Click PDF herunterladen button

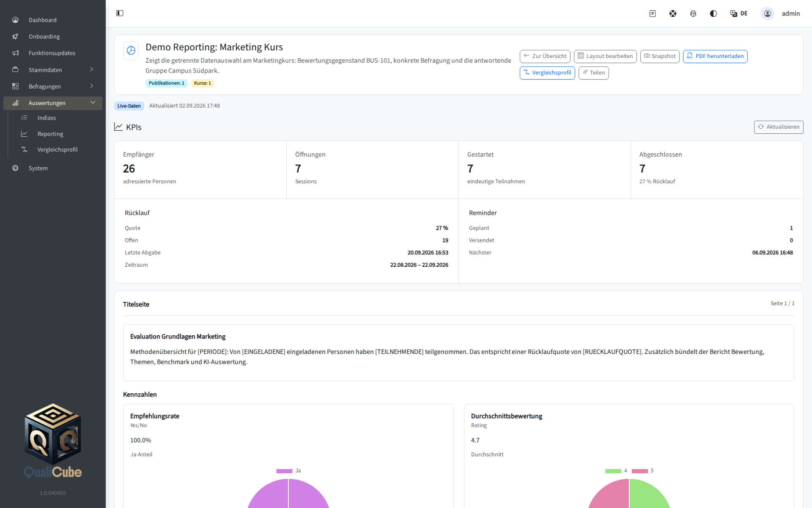(x=715, y=56)
